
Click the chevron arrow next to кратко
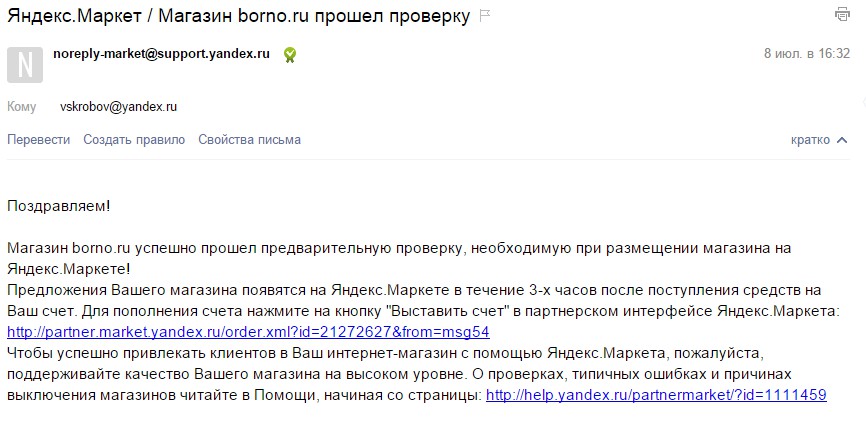tap(843, 140)
